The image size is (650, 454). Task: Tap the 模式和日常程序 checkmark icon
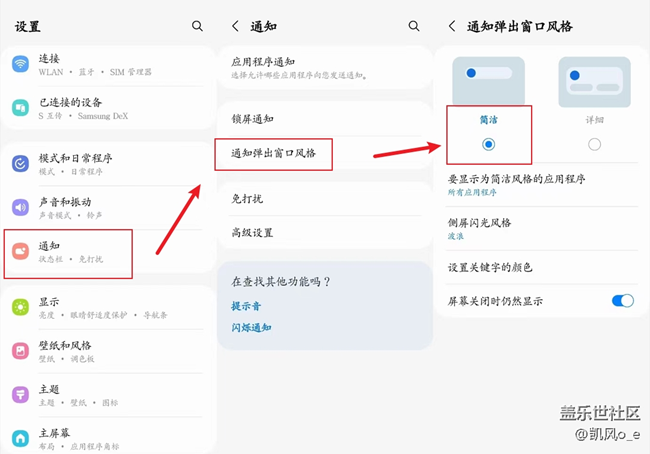20,164
